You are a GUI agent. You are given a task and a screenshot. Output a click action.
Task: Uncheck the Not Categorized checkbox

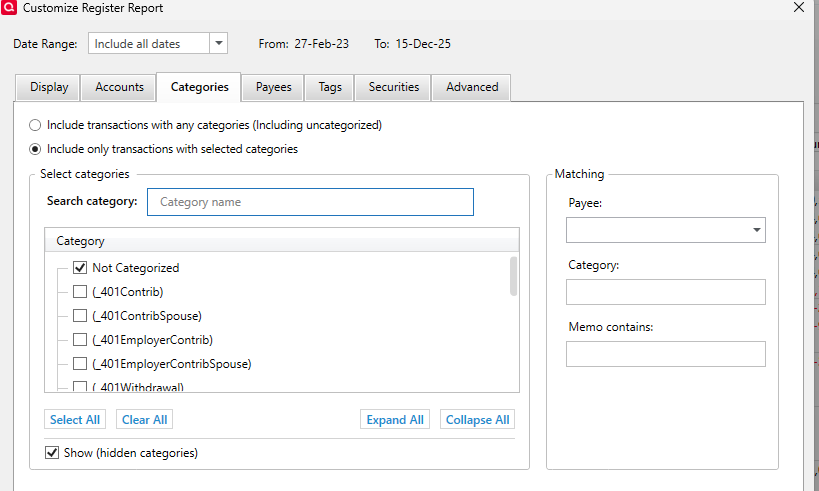[80, 268]
